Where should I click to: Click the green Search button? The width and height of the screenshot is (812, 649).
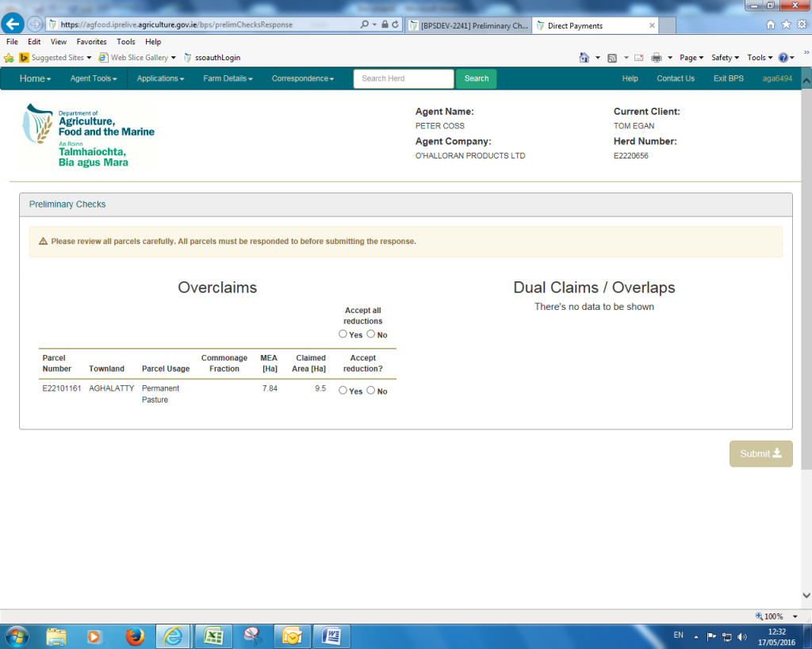(x=476, y=78)
